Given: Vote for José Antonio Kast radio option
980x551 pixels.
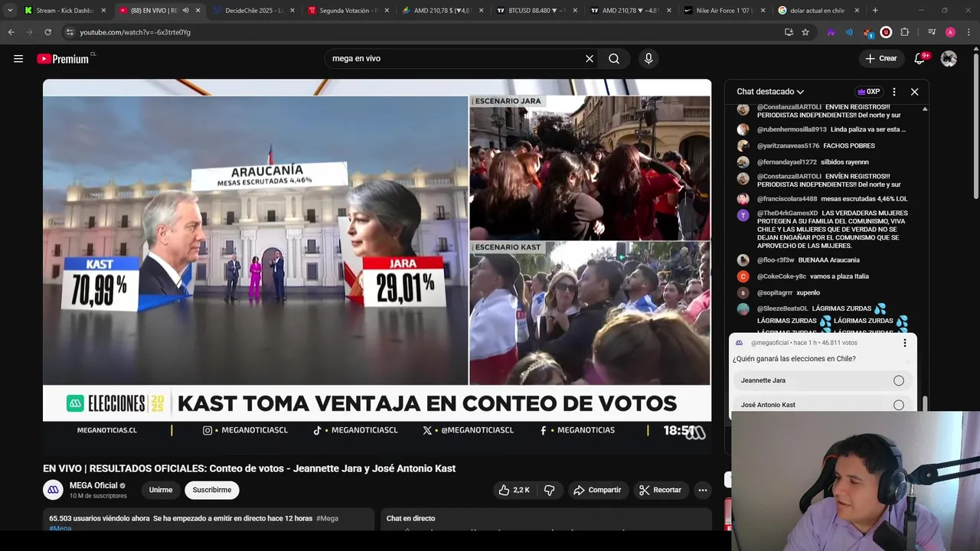Looking at the screenshot, I should point(899,405).
